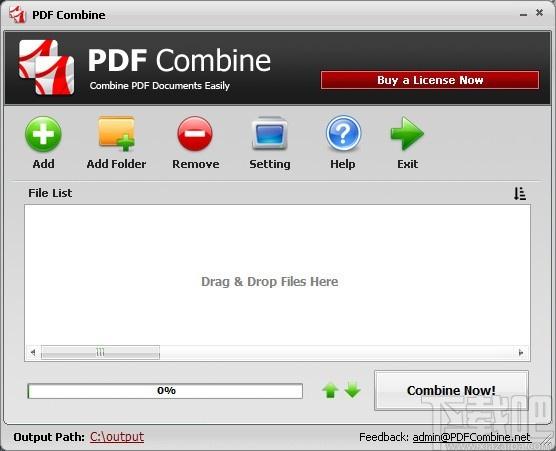556x451 pixels.
Task: Click the scrollbar right arrow
Action: (521, 352)
